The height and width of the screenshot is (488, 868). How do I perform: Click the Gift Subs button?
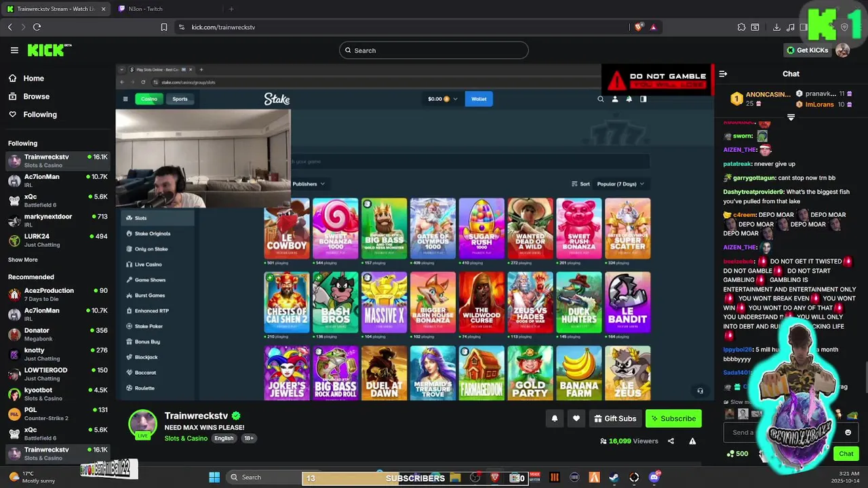click(615, 419)
